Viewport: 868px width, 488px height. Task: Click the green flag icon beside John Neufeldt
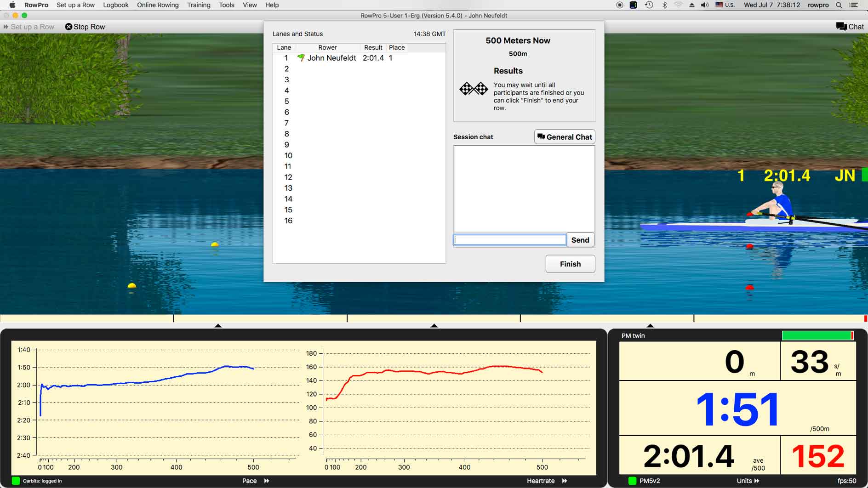301,58
